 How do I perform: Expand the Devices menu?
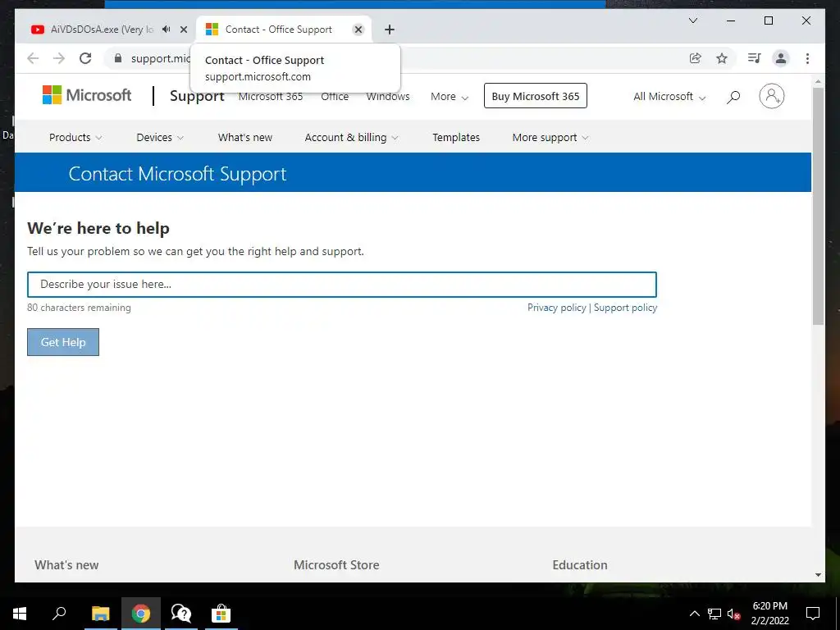[x=160, y=137]
